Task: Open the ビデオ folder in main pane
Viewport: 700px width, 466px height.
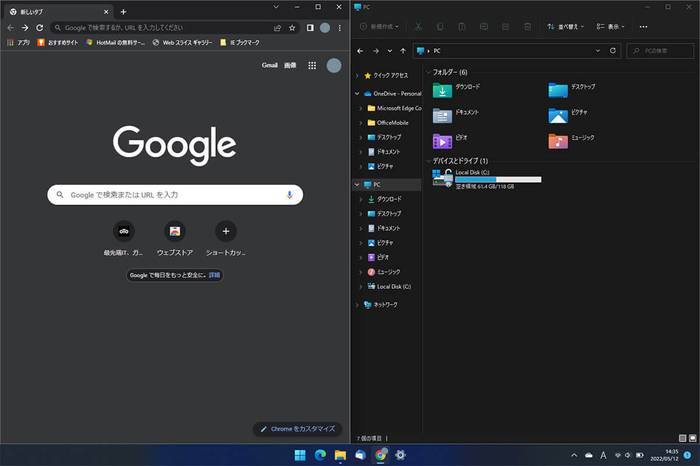Action: [450, 141]
